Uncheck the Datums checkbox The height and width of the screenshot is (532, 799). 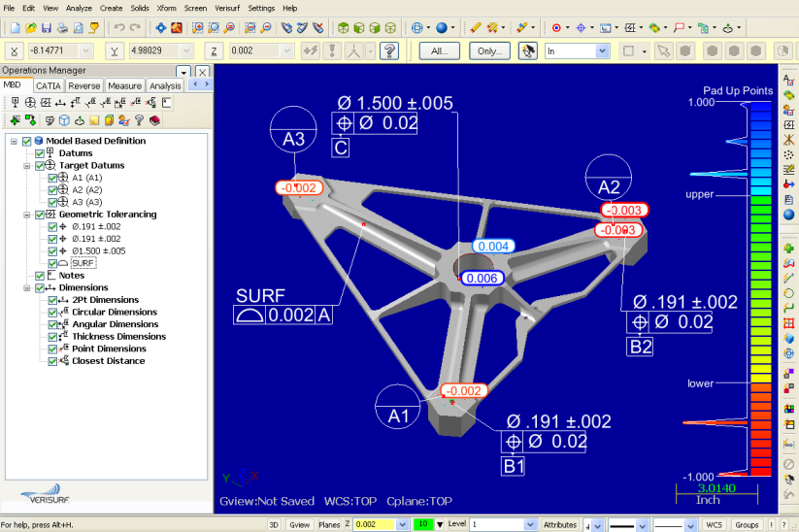coord(40,153)
